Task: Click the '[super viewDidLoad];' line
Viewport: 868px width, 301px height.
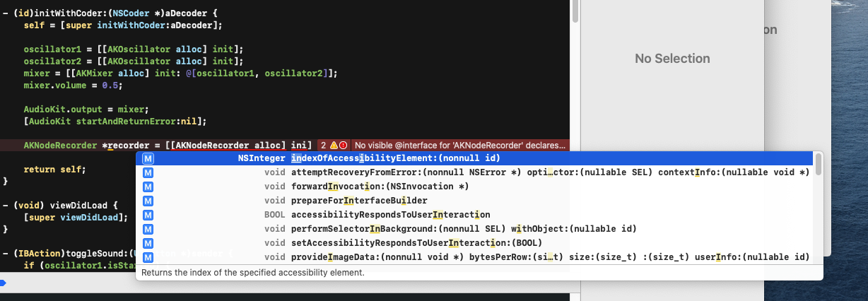Action: click(76, 217)
